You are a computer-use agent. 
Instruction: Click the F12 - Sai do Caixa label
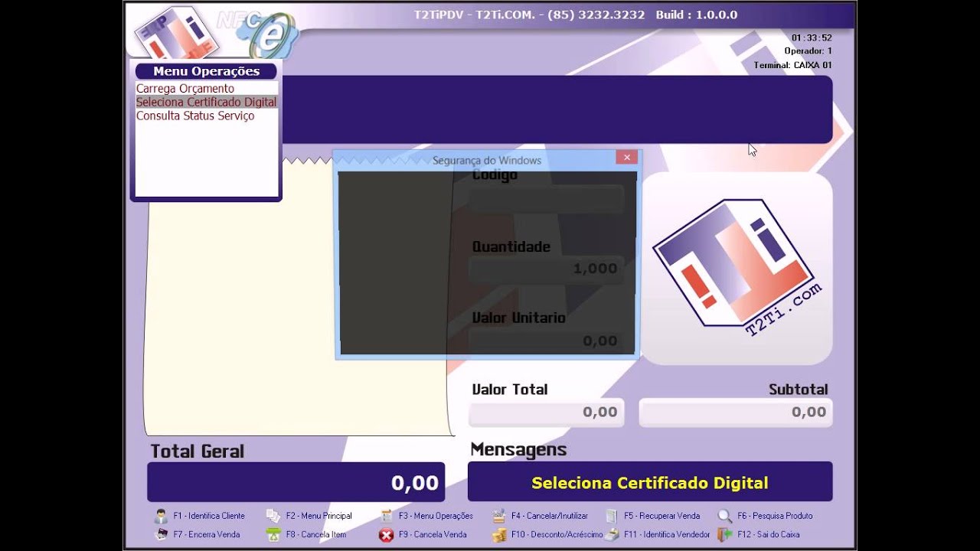[769, 534]
